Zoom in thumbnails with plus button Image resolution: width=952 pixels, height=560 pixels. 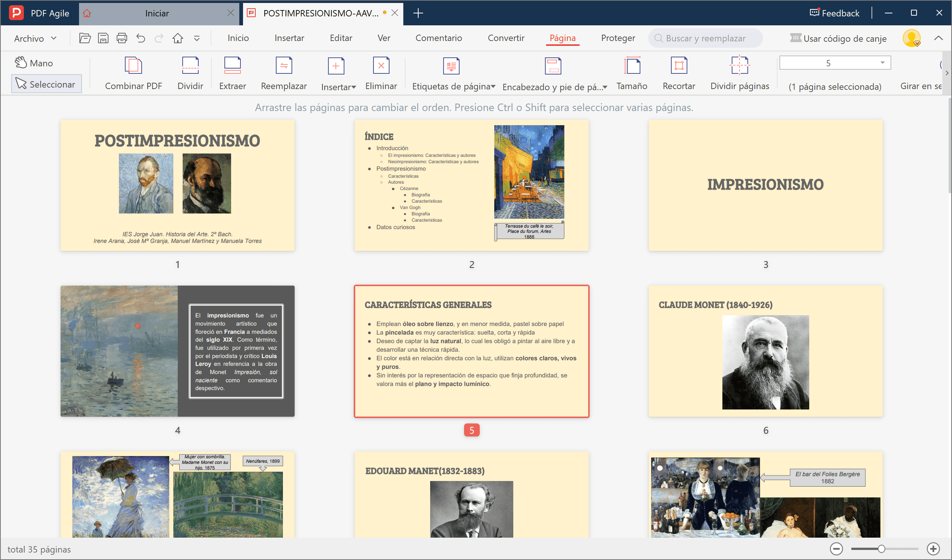tap(933, 549)
